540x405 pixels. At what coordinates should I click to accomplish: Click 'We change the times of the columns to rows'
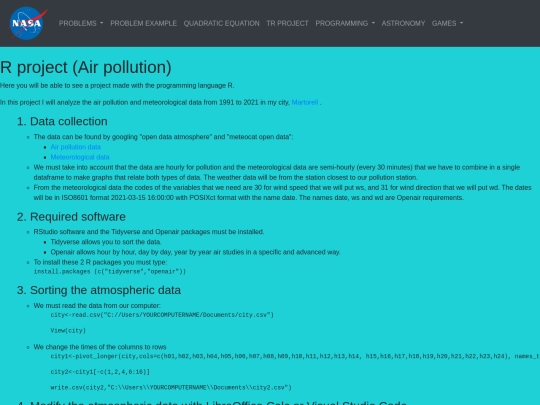(100, 347)
